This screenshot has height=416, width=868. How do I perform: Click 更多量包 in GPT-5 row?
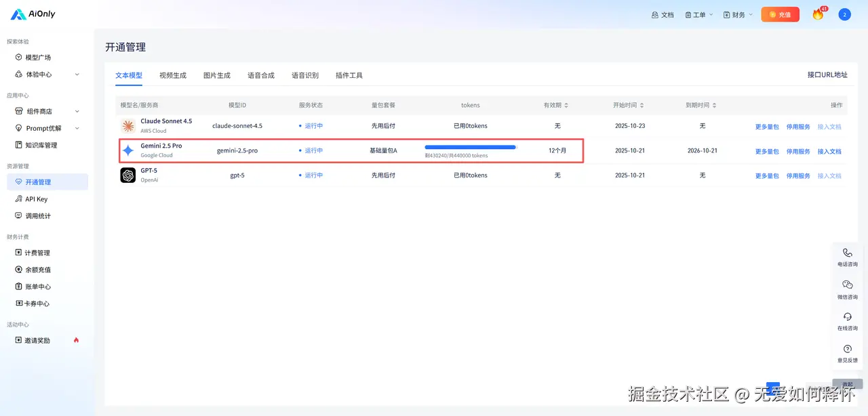(x=767, y=175)
